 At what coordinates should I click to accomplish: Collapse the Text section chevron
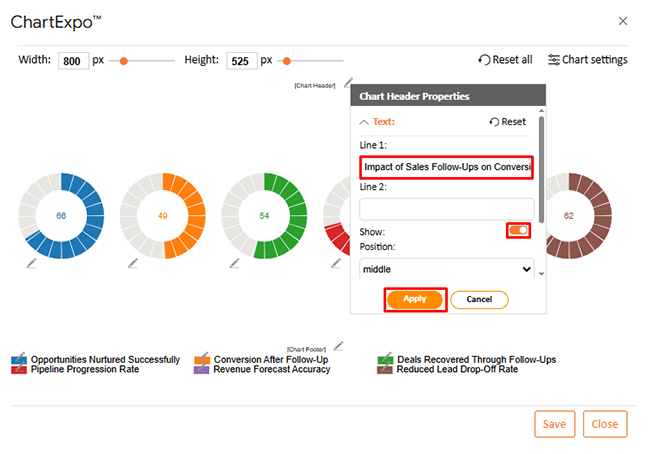[x=363, y=121]
